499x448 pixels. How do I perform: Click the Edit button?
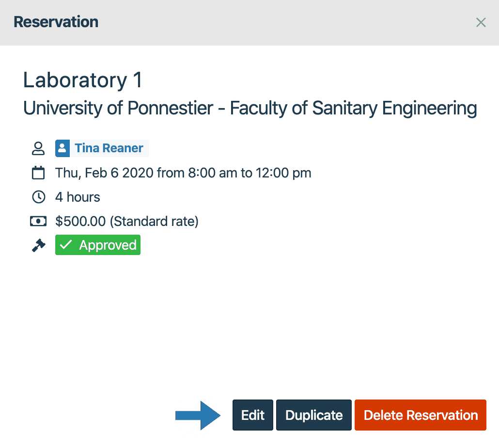[252, 415]
